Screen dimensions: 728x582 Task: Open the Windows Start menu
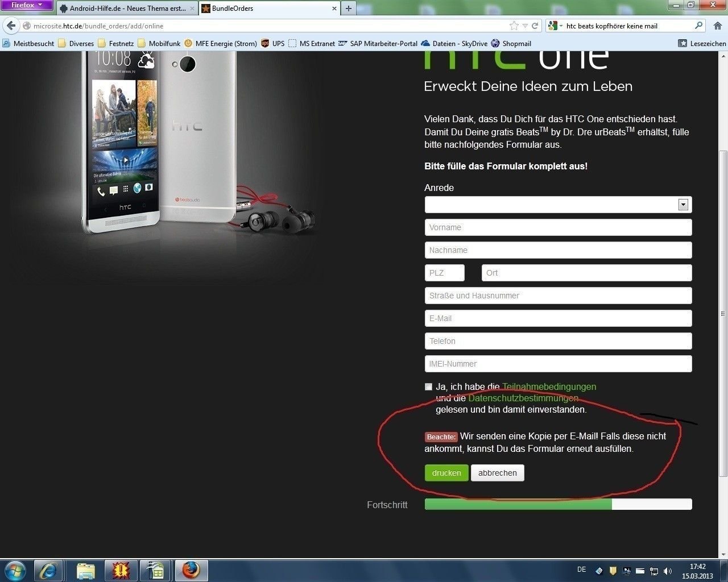15,570
